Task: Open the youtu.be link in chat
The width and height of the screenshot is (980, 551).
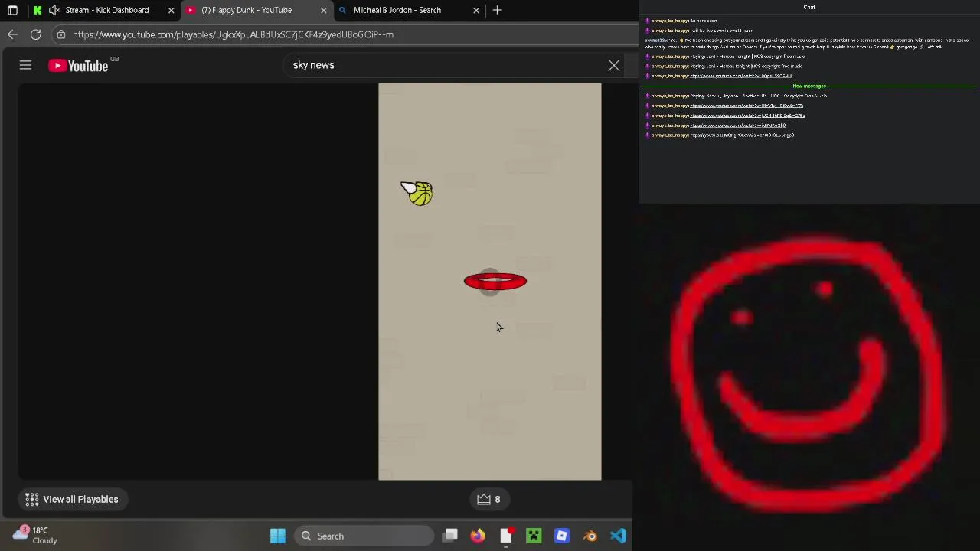Action: [743, 135]
